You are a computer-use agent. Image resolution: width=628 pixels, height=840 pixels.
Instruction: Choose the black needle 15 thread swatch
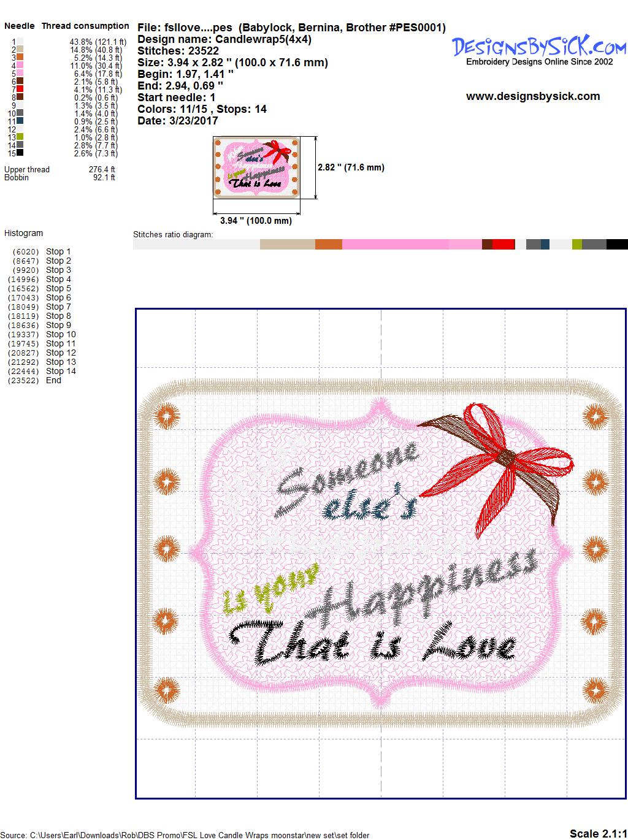[x=20, y=153]
